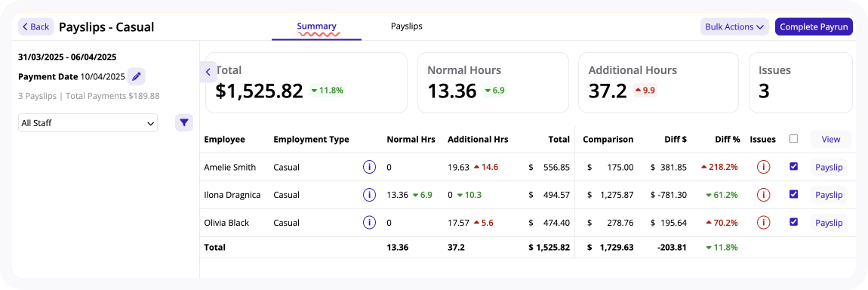Image resolution: width=868 pixels, height=290 pixels.
Task: Open info icon for Olivia Black's employment
Action: [x=369, y=223]
